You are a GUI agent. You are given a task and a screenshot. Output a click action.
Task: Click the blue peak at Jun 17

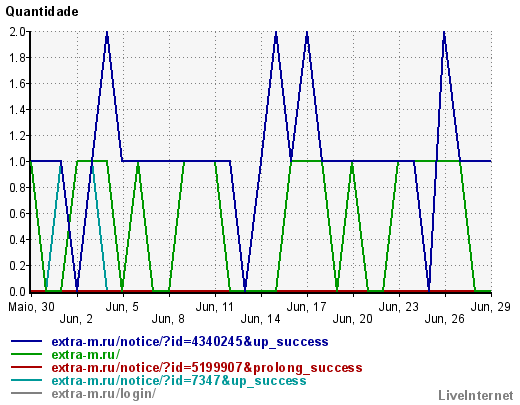click(307, 33)
